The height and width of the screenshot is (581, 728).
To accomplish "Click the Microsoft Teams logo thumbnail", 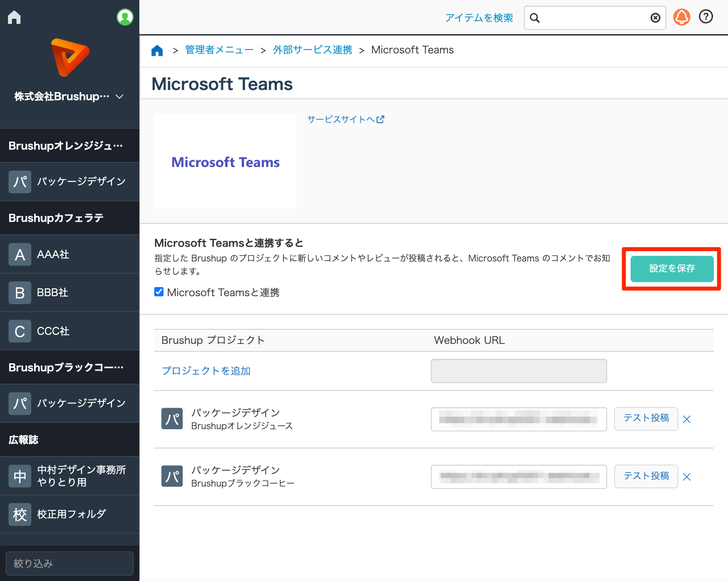I will 225,161.
